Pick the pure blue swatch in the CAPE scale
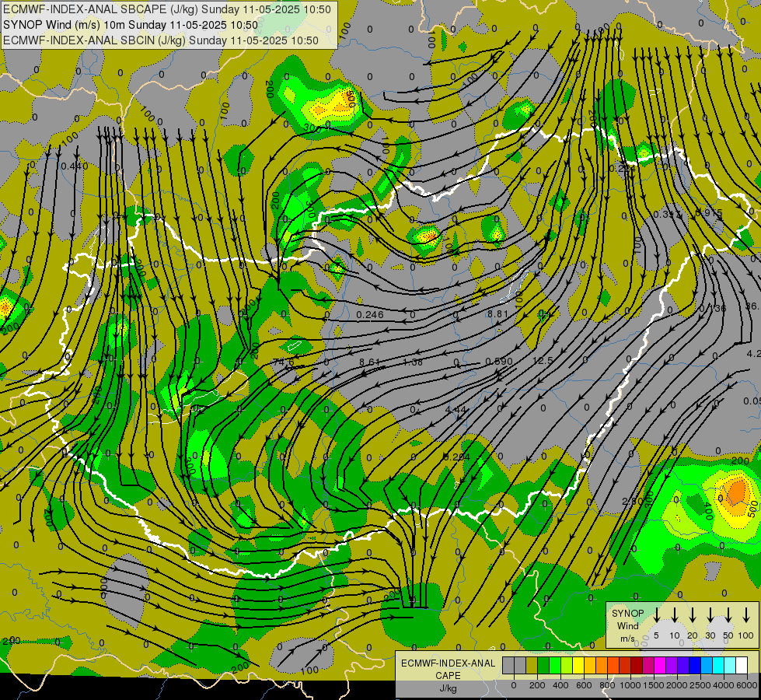The width and height of the screenshot is (761, 700). click(x=695, y=666)
